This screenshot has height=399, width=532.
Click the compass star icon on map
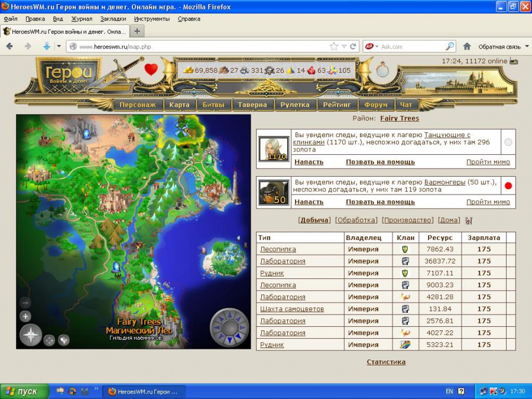coord(31,335)
